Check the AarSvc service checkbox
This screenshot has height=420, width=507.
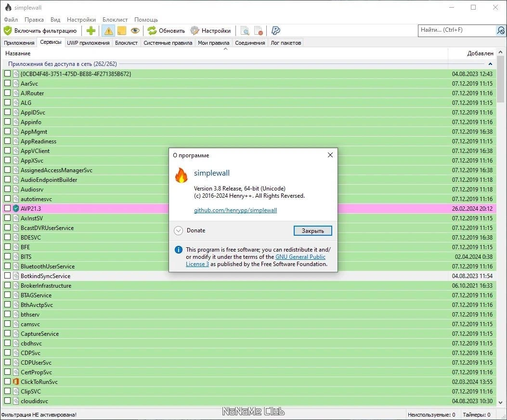tap(7, 83)
